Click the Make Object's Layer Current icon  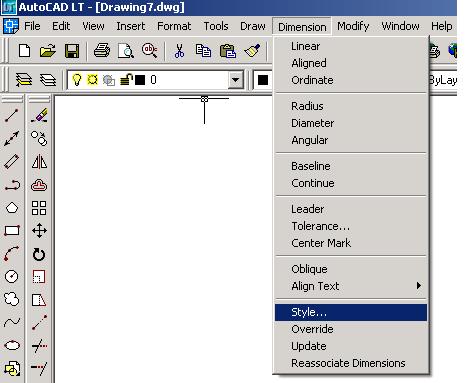(x=24, y=80)
